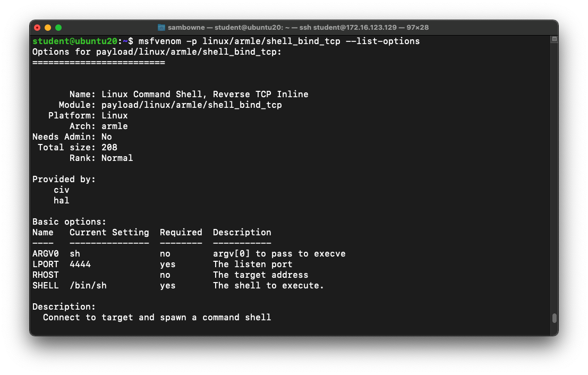Click the Module path payload/linux/armle/shell_bind_tcp
The height and width of the screenshot is (375, 588).
(192, 105)
